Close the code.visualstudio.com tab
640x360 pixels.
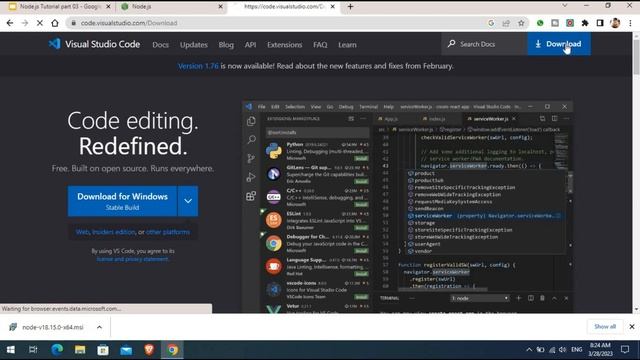(x=333, y=7)
